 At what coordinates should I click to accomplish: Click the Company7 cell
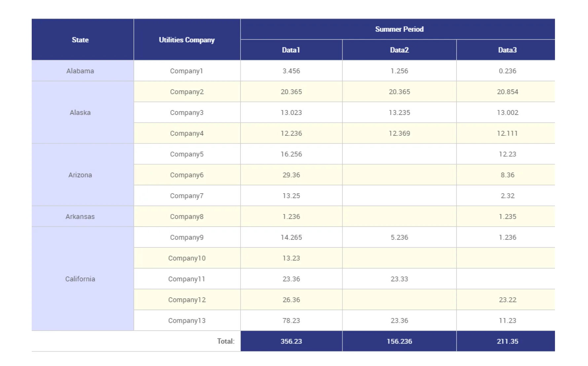(x=187, y=196)
